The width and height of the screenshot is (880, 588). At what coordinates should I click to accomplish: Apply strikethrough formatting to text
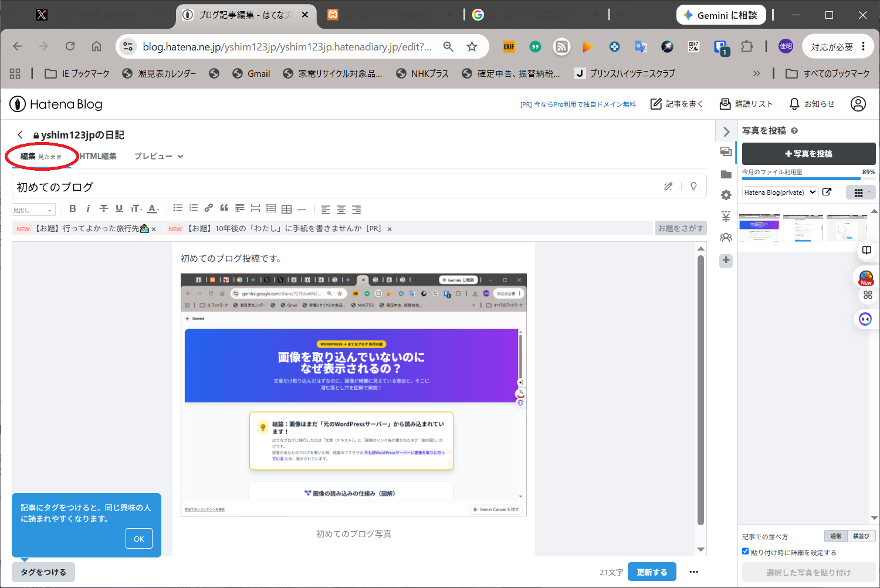tap(104, 208)
